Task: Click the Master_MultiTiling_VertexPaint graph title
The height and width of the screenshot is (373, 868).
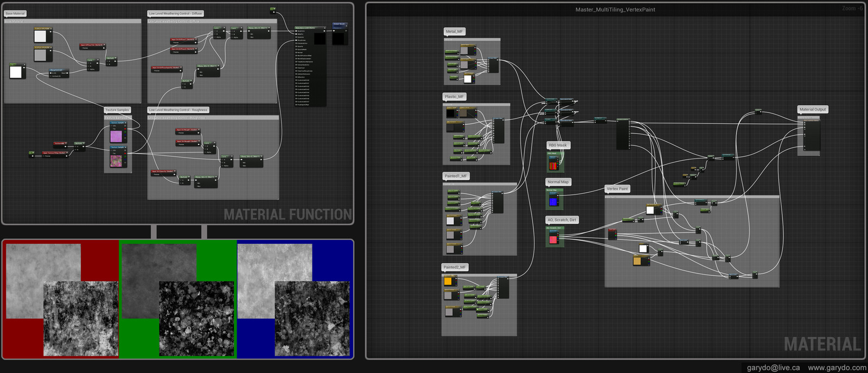Action: (x=615, y=10)
